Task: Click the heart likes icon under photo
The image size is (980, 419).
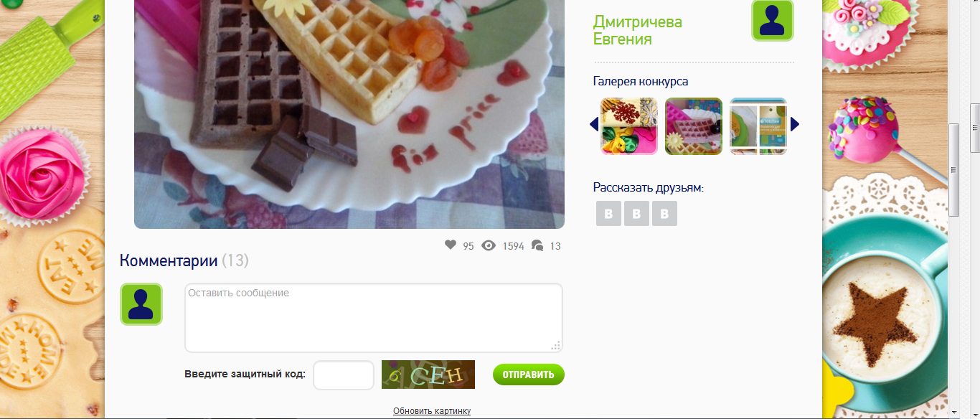Action: point(451,245)
